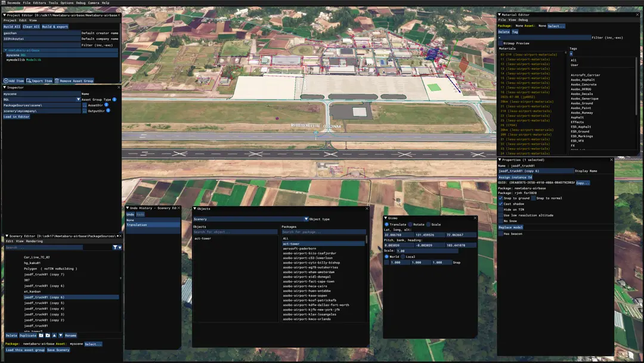Enable Hide on TIN checkbox
644x363 pixels.
(501, 210)
